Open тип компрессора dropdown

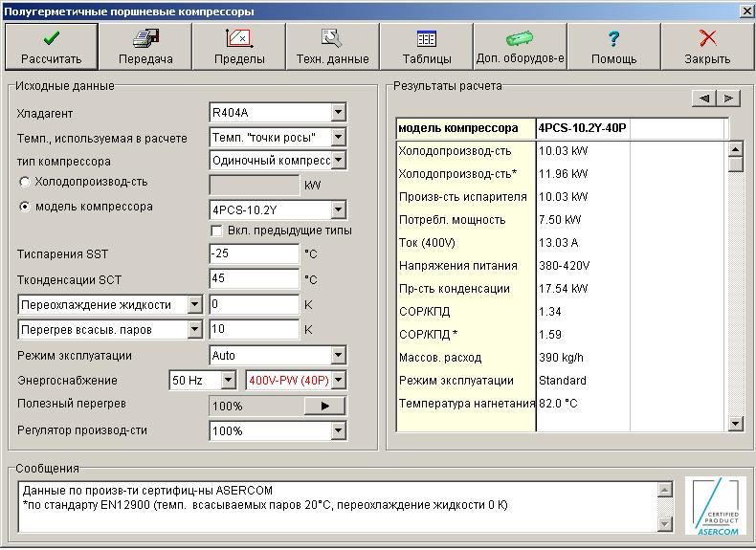pyautogui.click(x=339, y=160)
